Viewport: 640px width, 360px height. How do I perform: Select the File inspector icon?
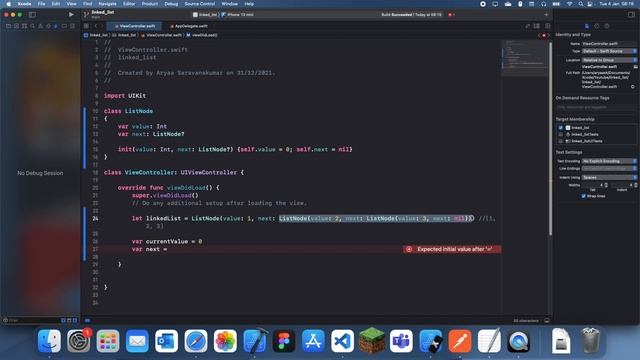tap(587, 26)
